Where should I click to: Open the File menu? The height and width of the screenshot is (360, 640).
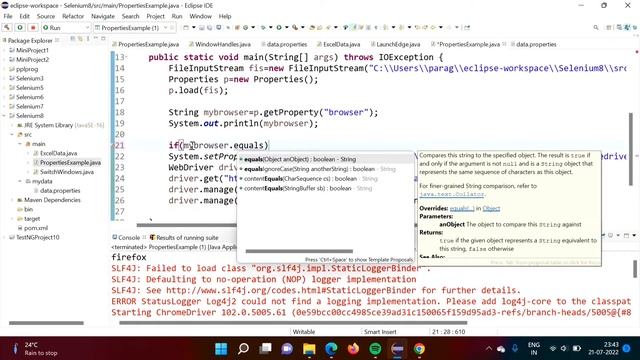pos(8,16)
